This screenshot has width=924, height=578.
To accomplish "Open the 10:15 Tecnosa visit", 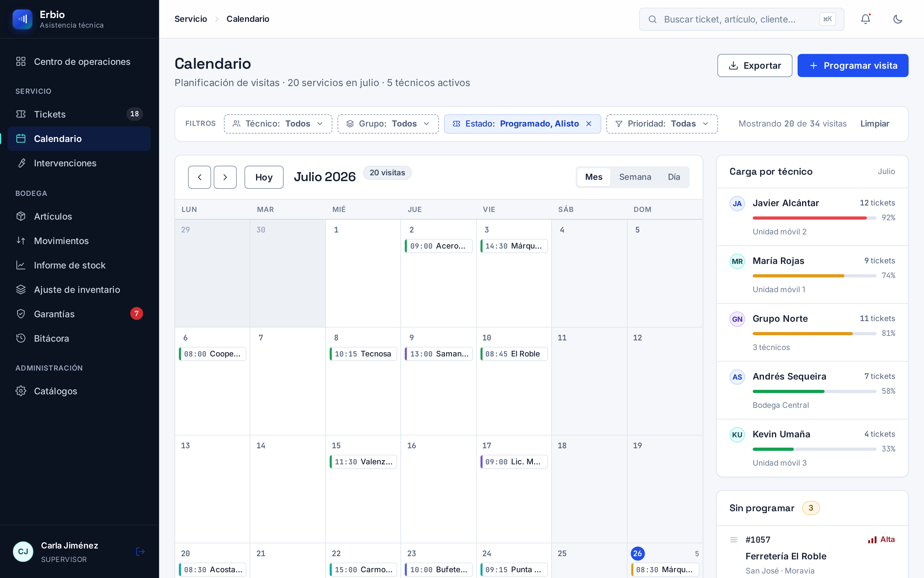I will click(x=363, y=354).
